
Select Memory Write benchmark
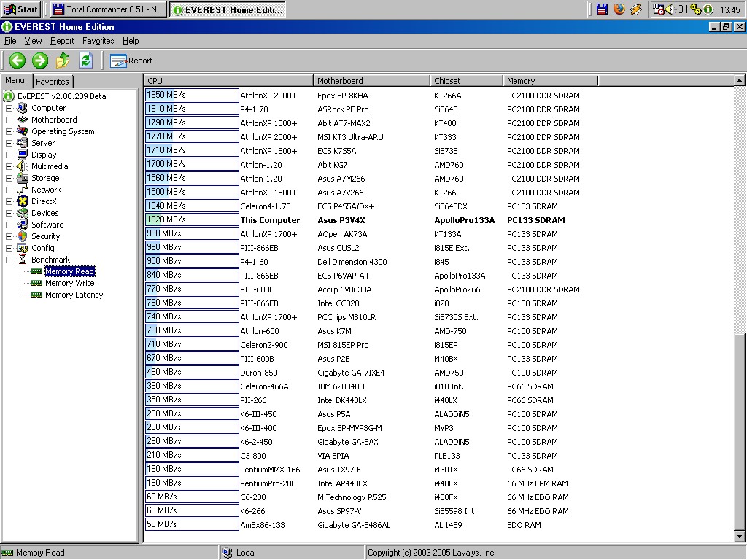tap(69, 283)
